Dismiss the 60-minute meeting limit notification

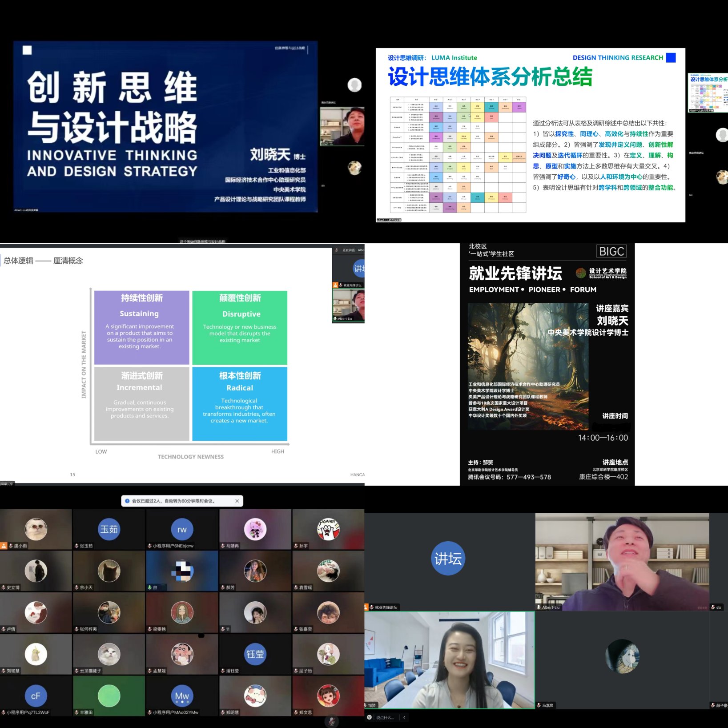[237, 501]
